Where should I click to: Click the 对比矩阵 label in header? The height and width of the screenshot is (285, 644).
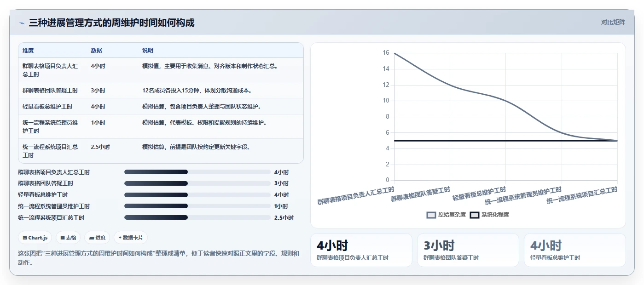pyautogui.click(x=613, y=23)
